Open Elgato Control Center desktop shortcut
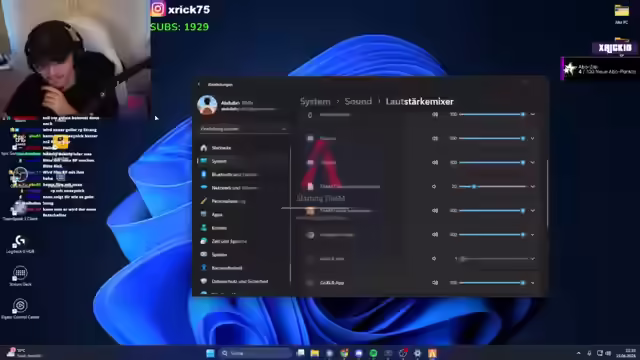Image resolution: width=640 pixels, height=360 pixels. (x=20, y=309)
